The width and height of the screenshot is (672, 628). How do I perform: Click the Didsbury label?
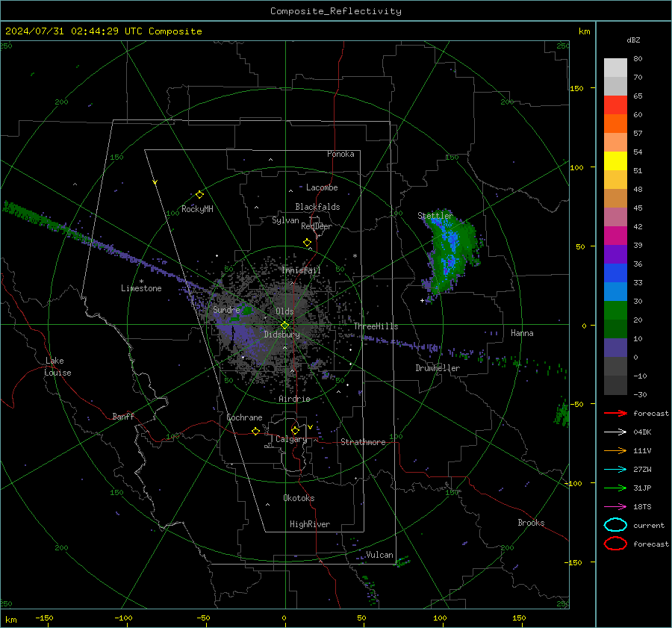tap(281, 335)
